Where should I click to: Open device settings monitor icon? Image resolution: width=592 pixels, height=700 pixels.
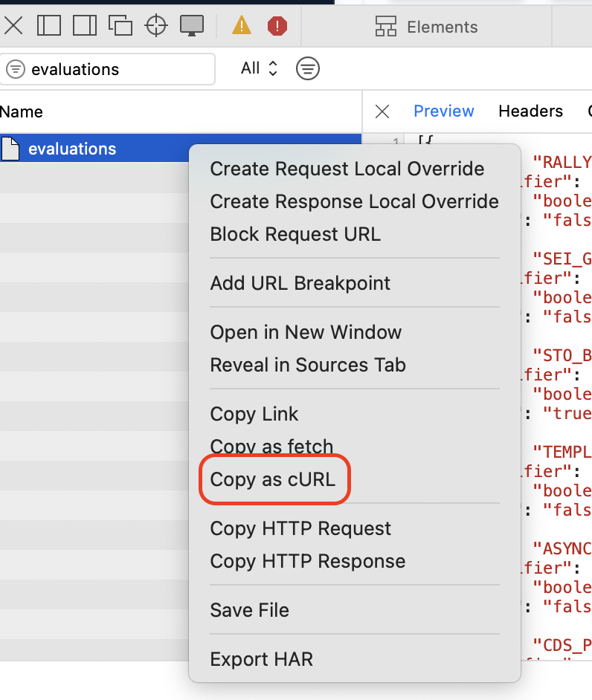click(192, 26)
